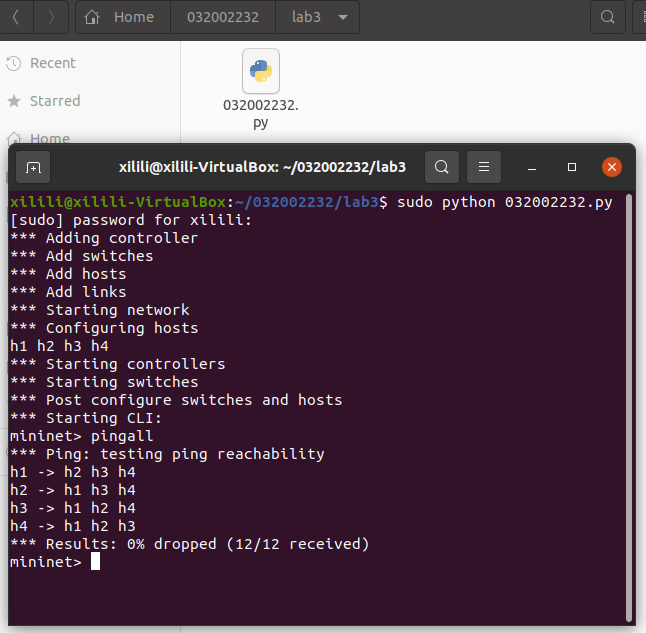Click the 'h1 -> h2 h3 h4' line
The width and height of the screenshot is (646, 633).
[73, 472]
